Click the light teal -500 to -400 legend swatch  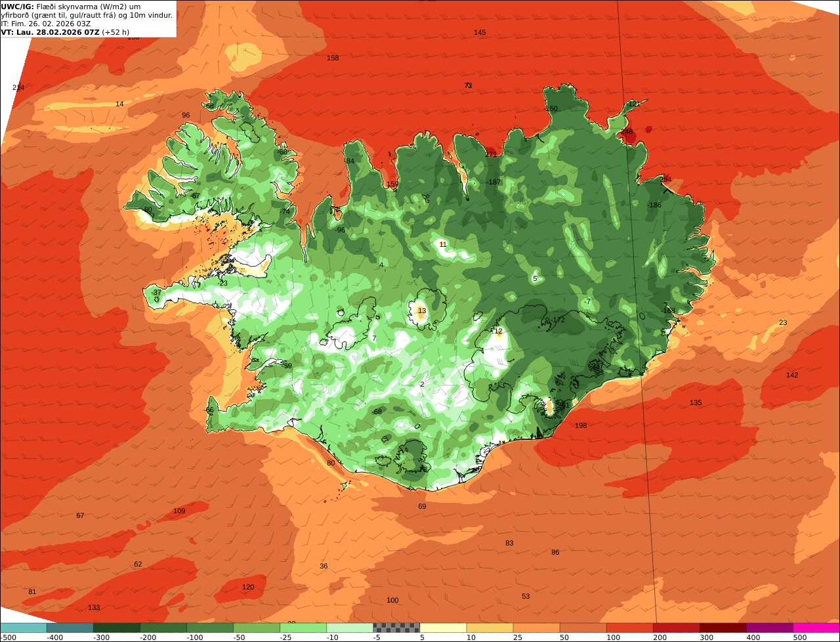[x=23, y=628]
